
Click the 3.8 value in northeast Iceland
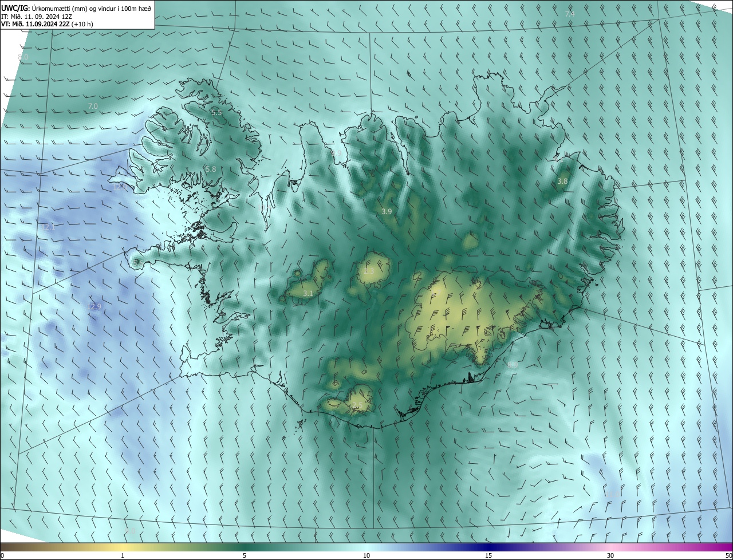pyautogui.click(x=563, y=182)
